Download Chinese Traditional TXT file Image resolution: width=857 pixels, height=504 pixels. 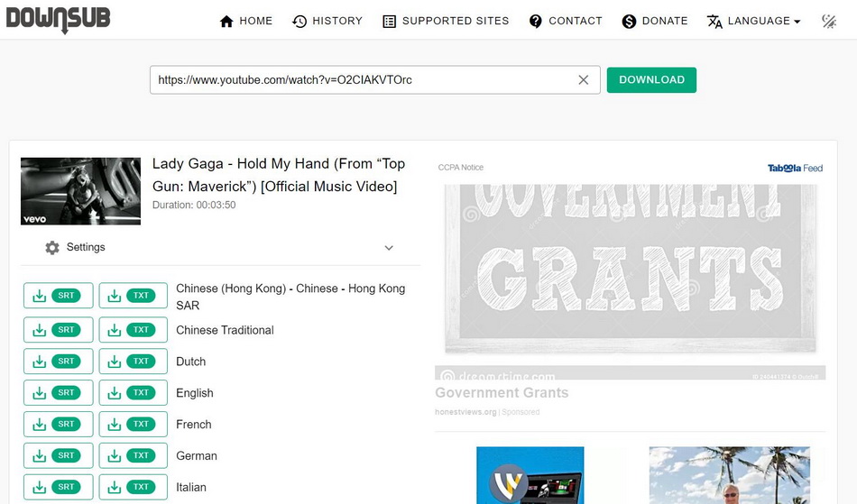coord(134,330)
